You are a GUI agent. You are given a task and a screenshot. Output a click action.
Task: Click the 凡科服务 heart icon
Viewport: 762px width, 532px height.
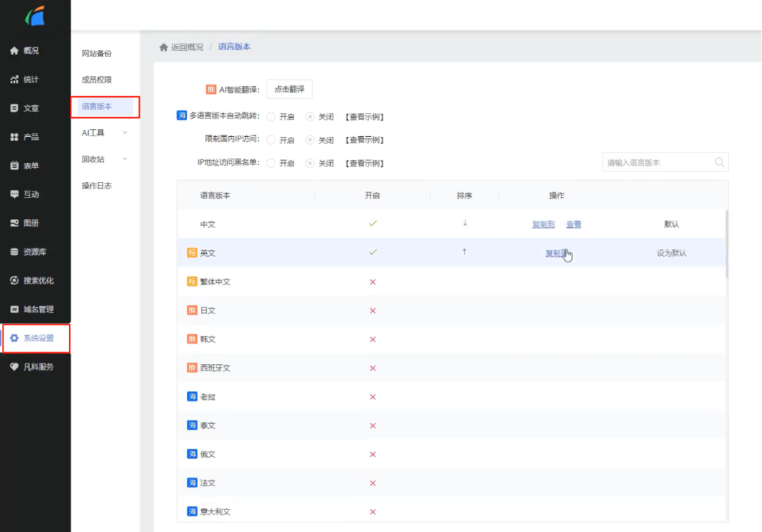point(14,367)
